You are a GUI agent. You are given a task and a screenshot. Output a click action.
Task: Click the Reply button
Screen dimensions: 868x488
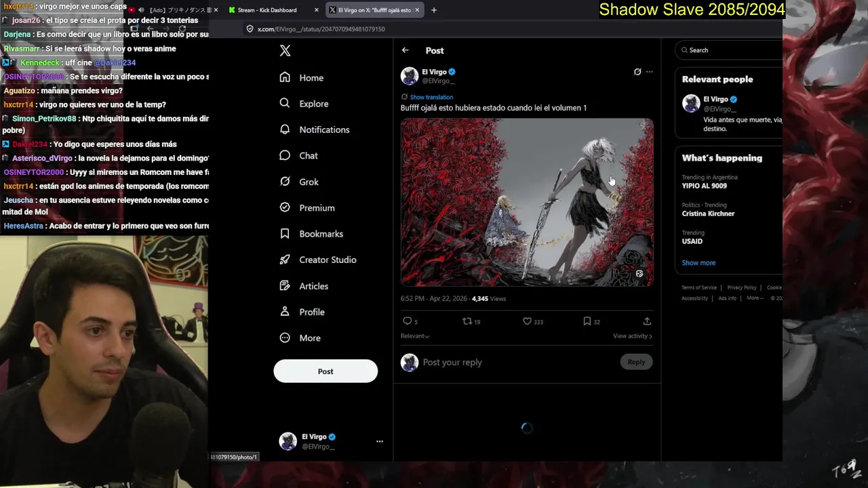coord(636,362)
